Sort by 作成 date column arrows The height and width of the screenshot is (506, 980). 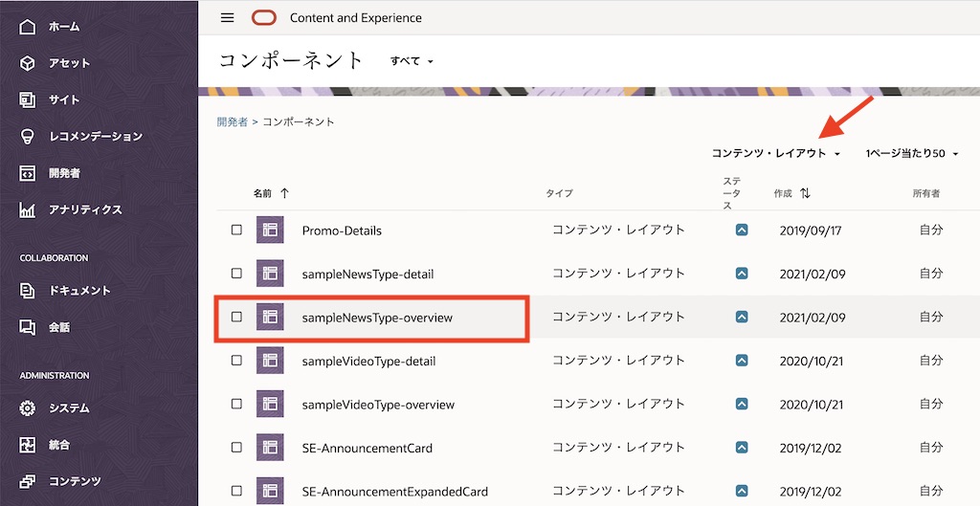coord(805,193)
